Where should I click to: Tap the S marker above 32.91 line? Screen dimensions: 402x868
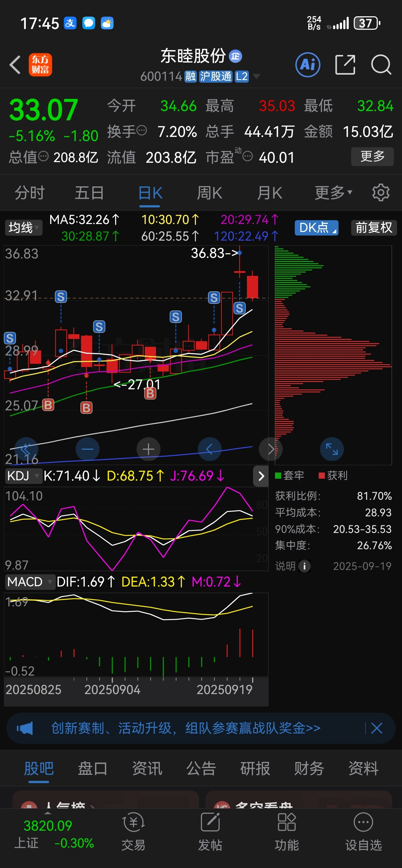click(x=61, y=296)
